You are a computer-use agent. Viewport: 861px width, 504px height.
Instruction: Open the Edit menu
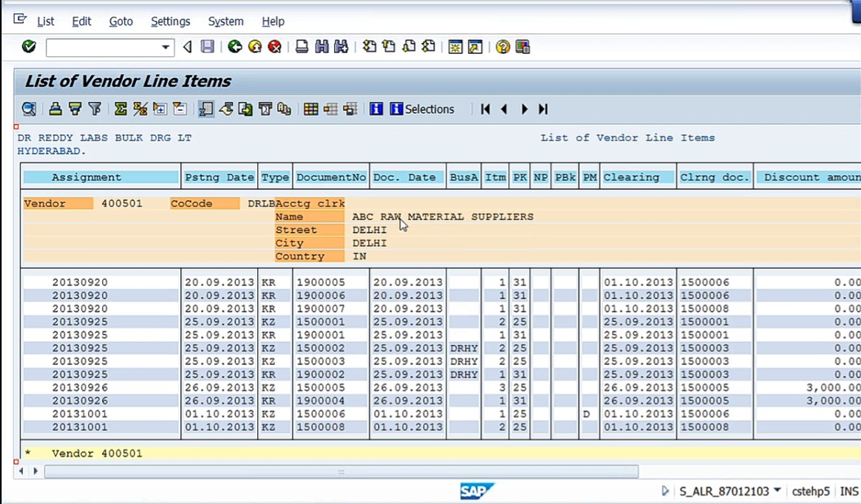[81, 21]
